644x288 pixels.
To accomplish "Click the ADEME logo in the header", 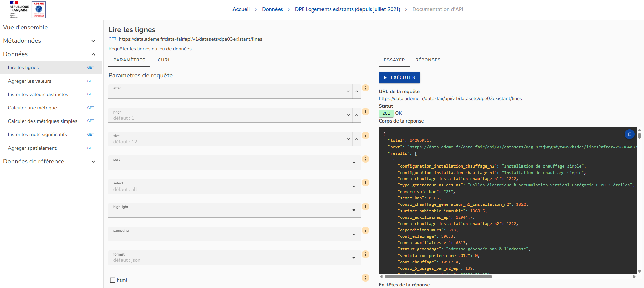I will (x=39, y=10).
